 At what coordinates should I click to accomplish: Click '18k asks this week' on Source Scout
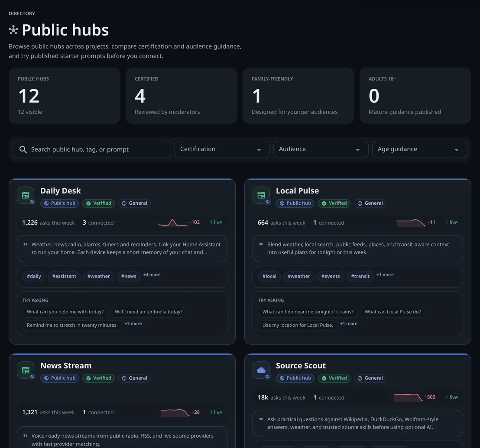coord(282,397)
